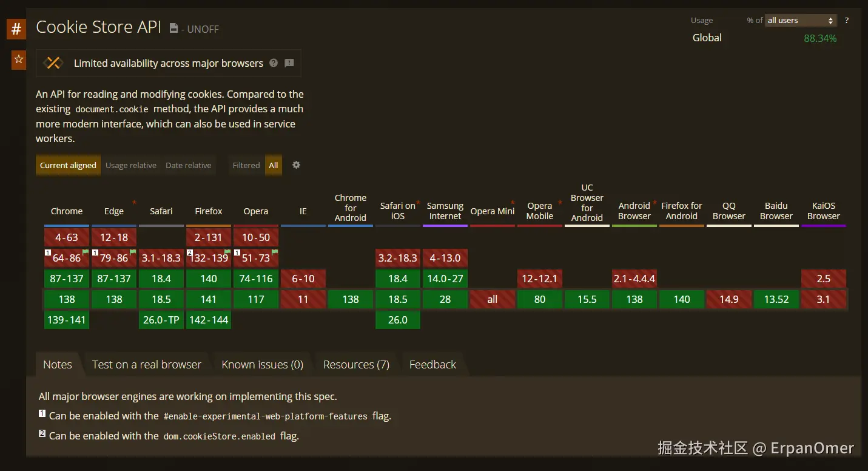Click the Opera Mini all cell

pos(493,299)
